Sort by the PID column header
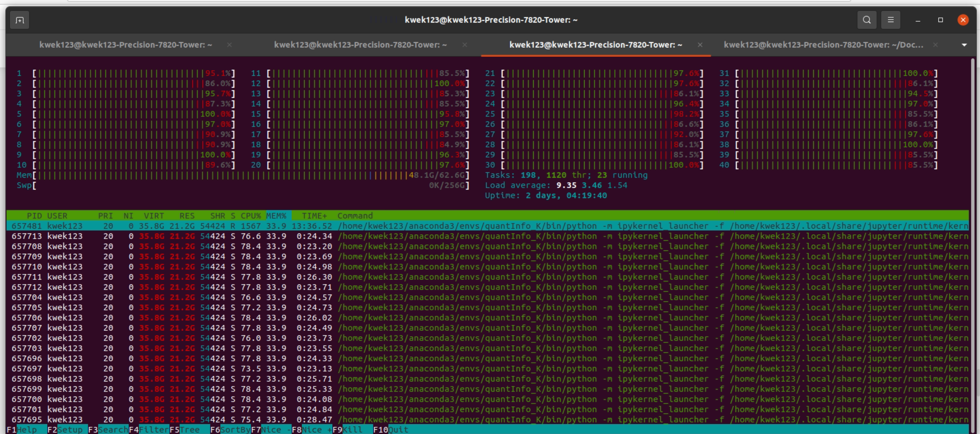This screenshot has height=434, width=980. (x=34, y=216)
